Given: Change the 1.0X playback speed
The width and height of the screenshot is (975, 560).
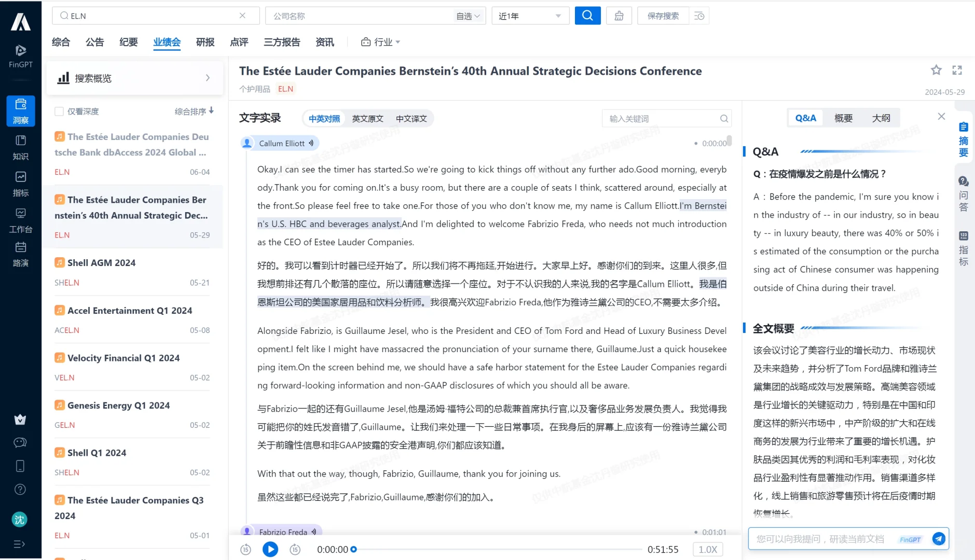Looking at the screenshot, I should (x=708, y=550).
